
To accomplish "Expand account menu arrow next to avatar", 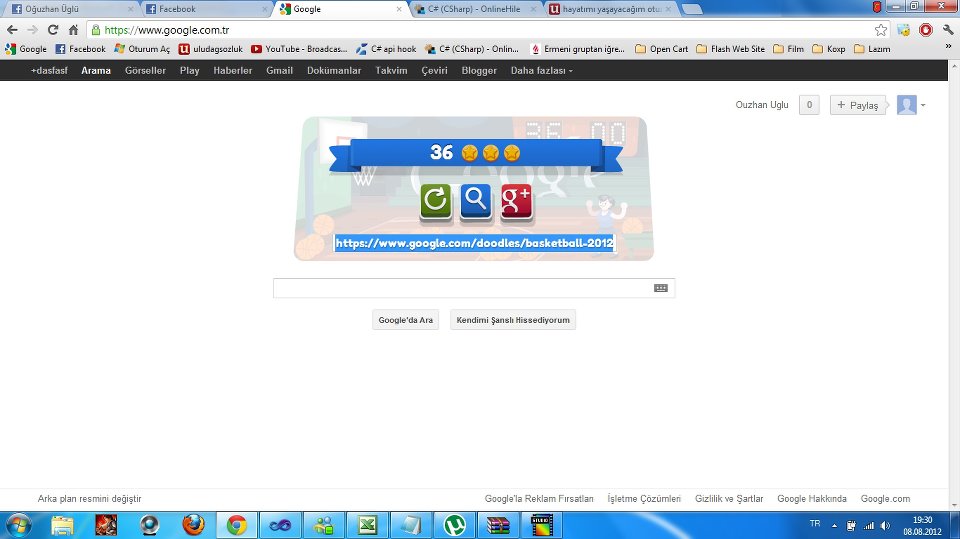I will coord(923,105).
